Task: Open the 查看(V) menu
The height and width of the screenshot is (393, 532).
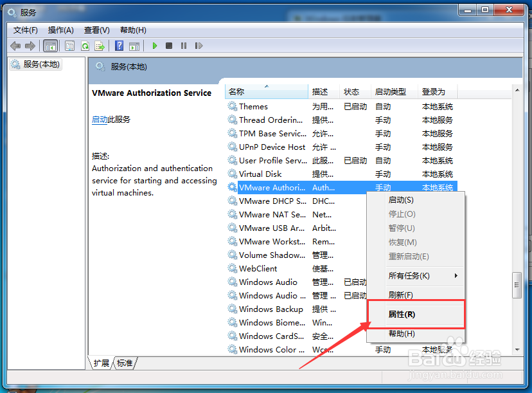Action: [96, 30]
